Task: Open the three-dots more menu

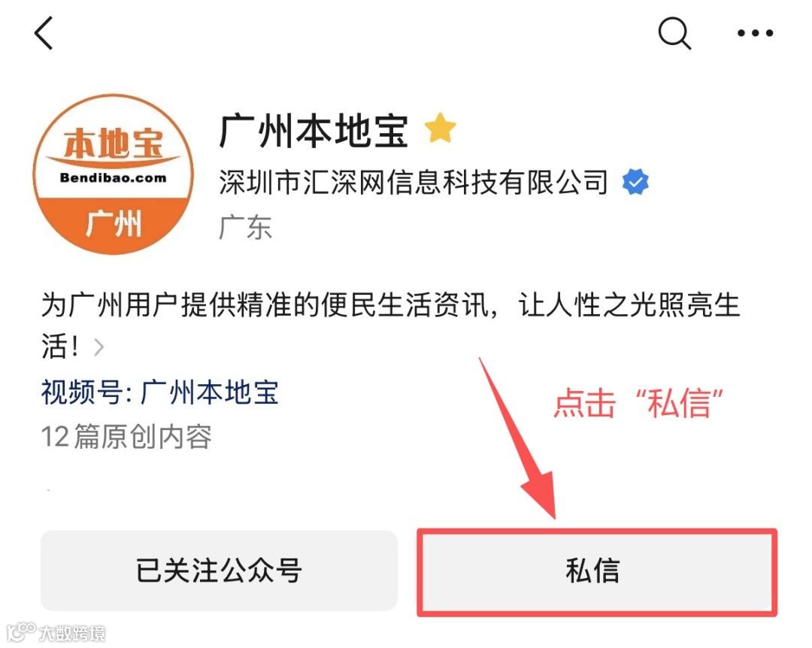Action: pyautogui.click(x=755, y=33)
